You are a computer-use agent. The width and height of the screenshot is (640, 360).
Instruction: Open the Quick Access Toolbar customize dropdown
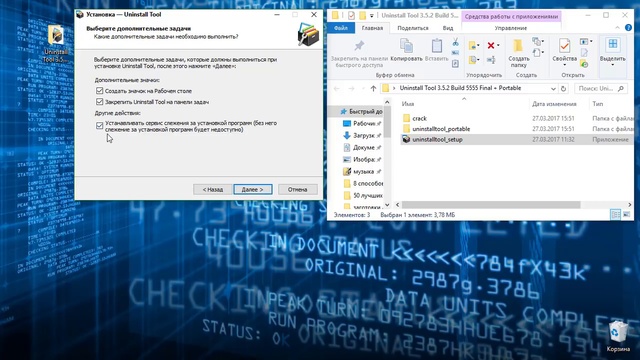[x=371, y=16]
